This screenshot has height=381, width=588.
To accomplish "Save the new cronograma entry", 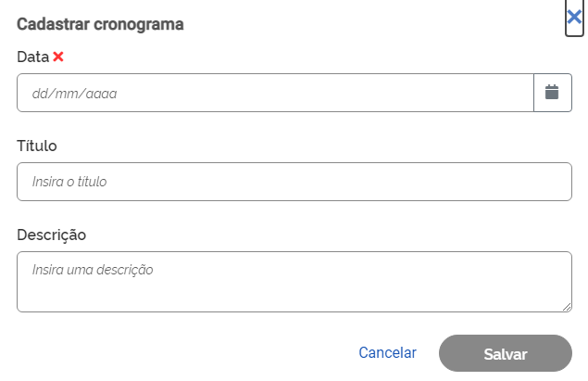I will [x=505, y=354].
